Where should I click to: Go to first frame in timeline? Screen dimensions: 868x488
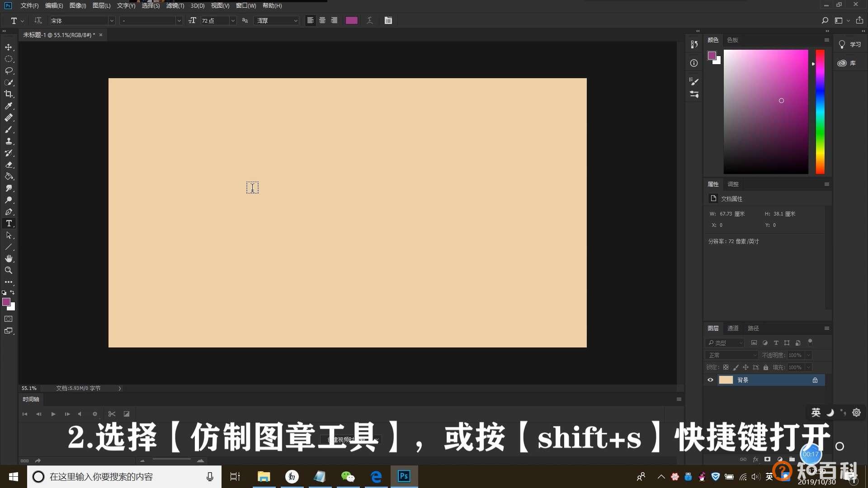(25, 414)
